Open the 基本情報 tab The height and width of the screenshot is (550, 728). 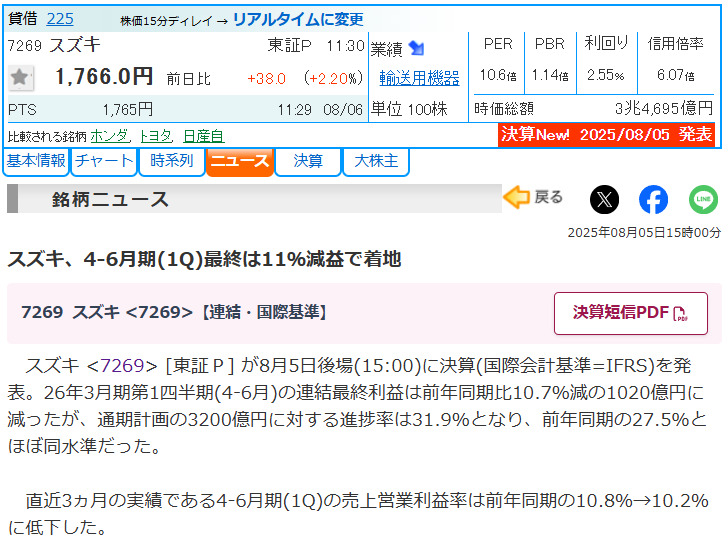click(36, 162)
